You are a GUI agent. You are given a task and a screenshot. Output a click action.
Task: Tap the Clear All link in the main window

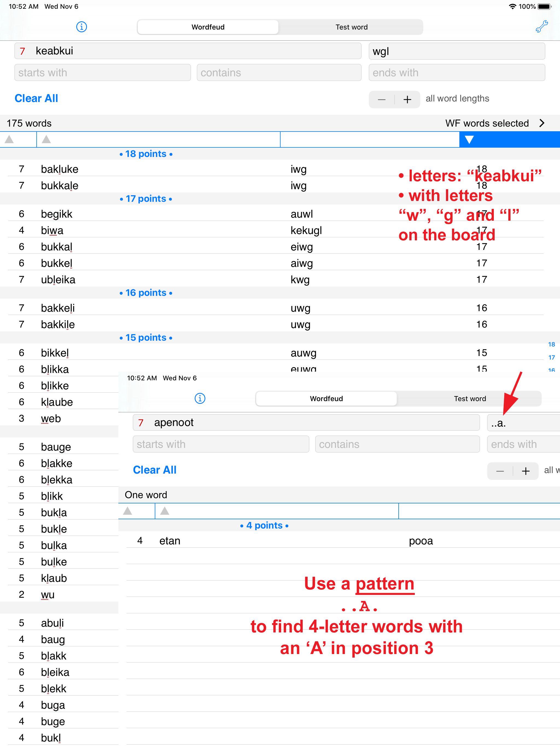36,98
